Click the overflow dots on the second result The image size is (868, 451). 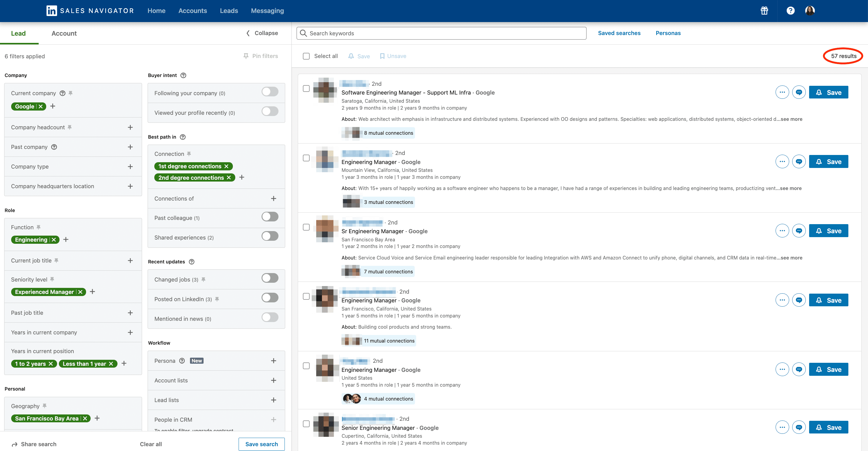click(x=782, y=161)
